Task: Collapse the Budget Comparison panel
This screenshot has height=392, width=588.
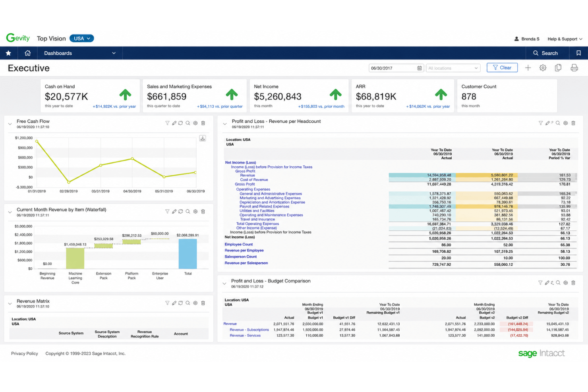Action: tap(224, 284)
